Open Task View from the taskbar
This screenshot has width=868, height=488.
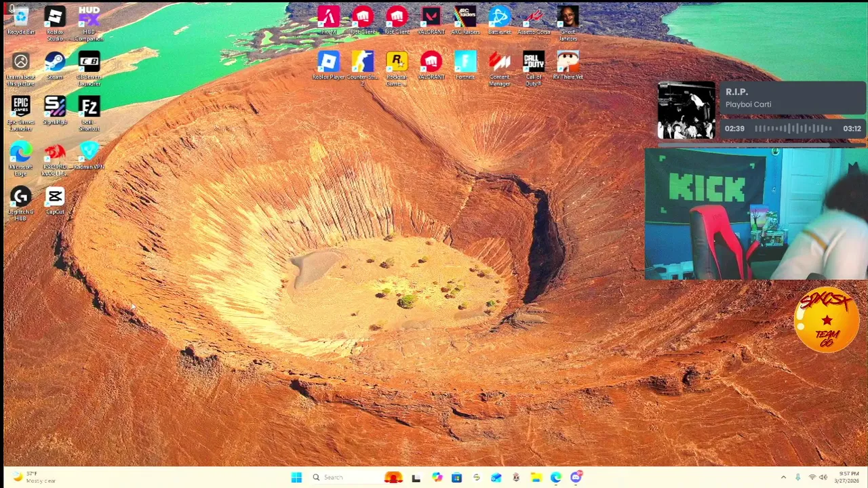416,477
